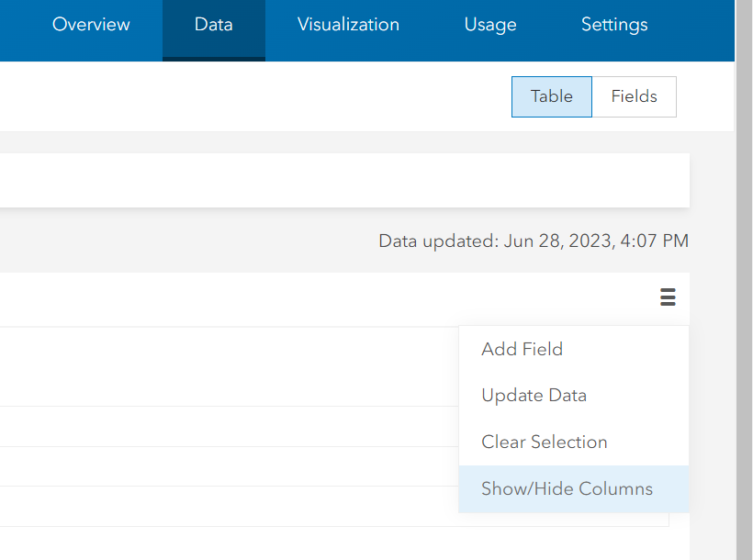Click the table toolbar left of the options icon
The image size is (753, 560).
click(321, 298)
